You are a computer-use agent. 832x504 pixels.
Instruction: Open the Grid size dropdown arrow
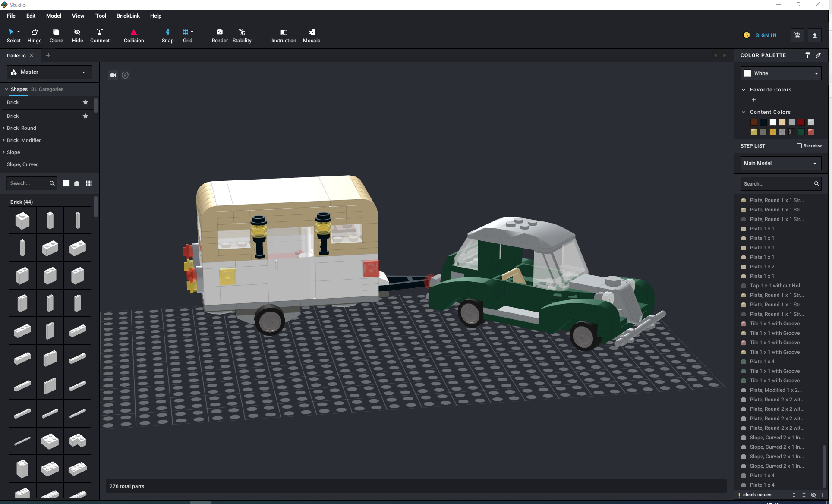(192, 31)
